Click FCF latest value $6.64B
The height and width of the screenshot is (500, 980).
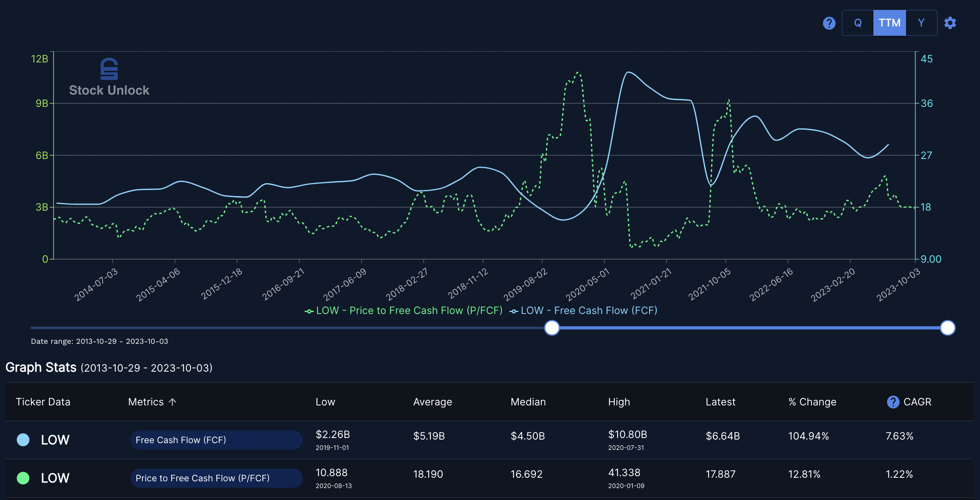723,436
